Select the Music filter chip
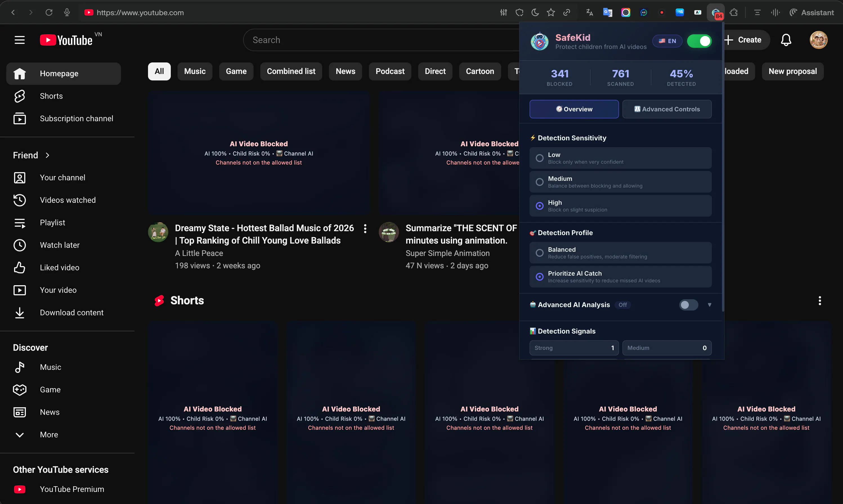The width and height of the screenshot is (843, 504). point(195,71)
